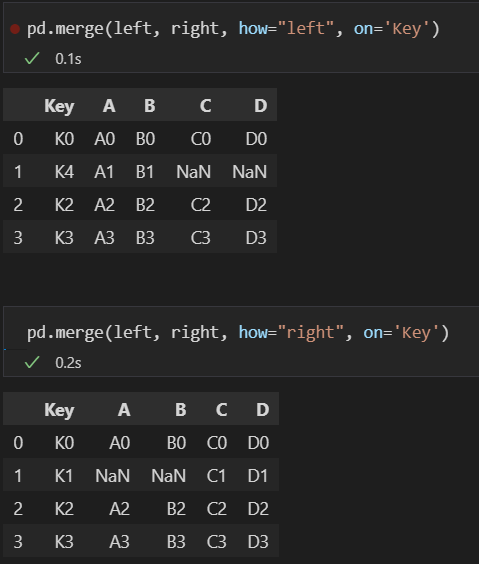Toggle the red breakpoint dot beside first cell
479x564 pixels.
click(15, 29)
